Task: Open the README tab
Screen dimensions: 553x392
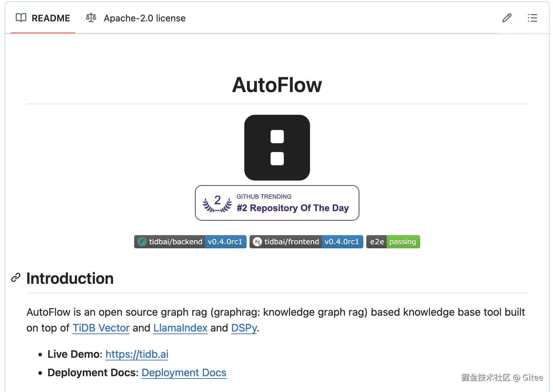Action: [43, 18]
